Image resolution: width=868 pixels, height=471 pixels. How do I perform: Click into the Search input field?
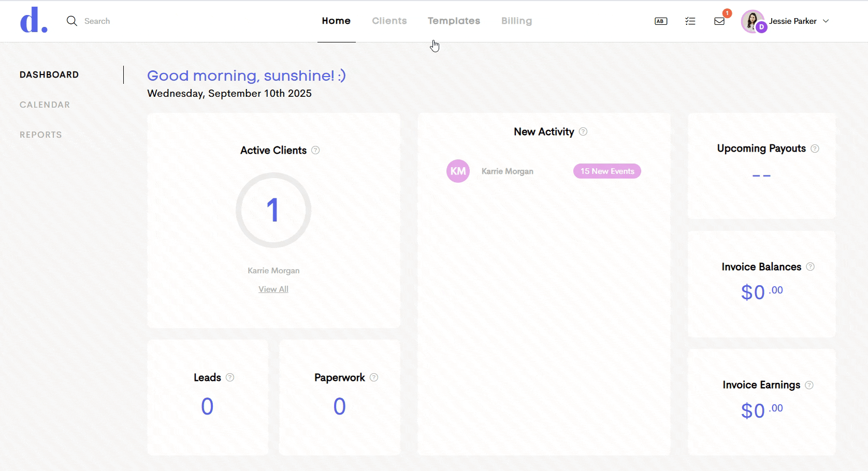97,21
